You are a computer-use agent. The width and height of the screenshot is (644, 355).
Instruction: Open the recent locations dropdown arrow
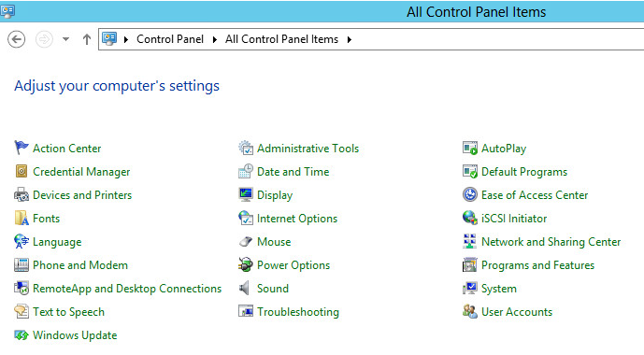(65, 39)
